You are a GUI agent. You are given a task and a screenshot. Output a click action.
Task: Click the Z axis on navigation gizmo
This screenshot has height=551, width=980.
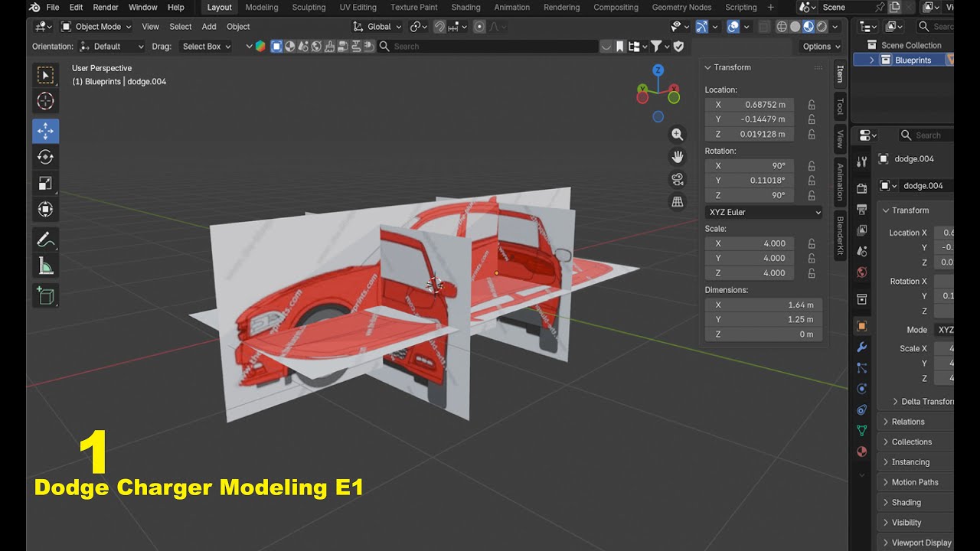658,70
